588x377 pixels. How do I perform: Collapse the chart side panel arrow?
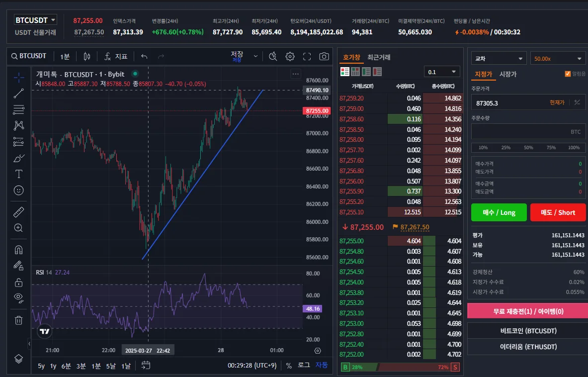pos(29,343)
